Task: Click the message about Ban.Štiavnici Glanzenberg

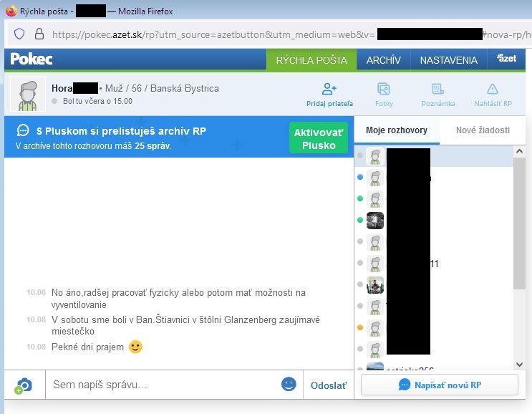Action: tap(185, 325)
